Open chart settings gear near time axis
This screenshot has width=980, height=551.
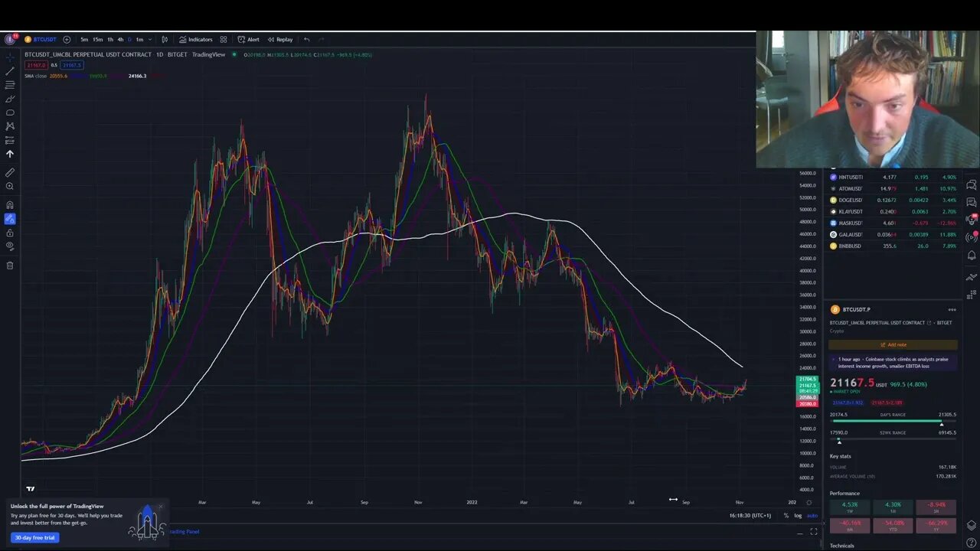coord(809,503)
